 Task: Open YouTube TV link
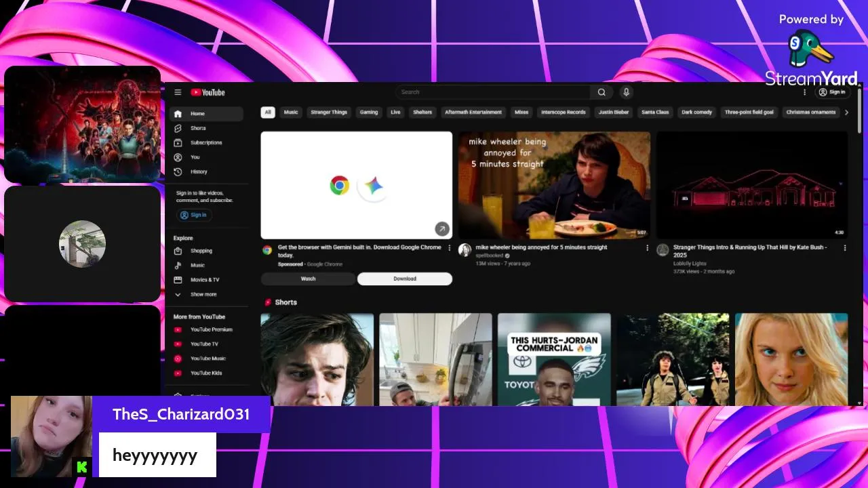(206, 344)
